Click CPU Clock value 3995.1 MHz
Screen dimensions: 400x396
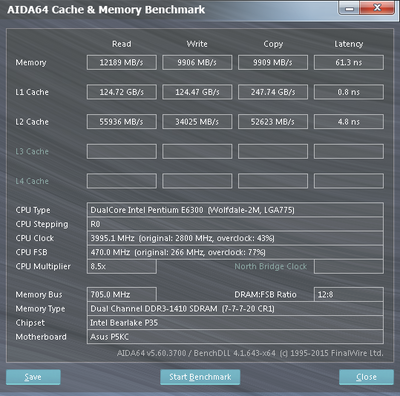235,238
